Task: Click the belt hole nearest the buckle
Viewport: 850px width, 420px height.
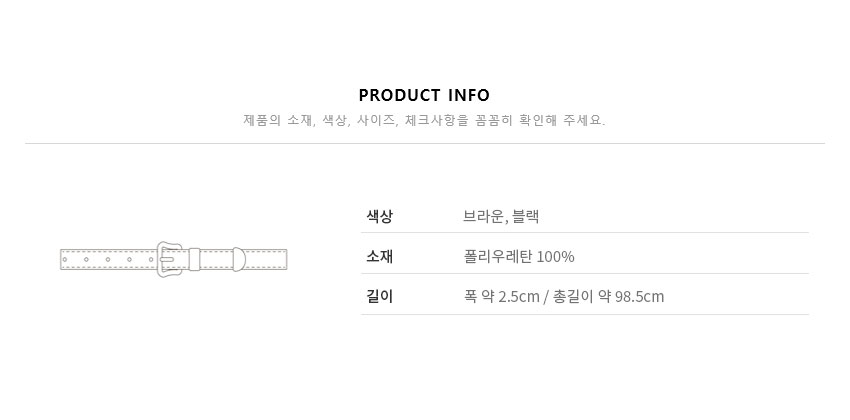Action: coord(151,260)
